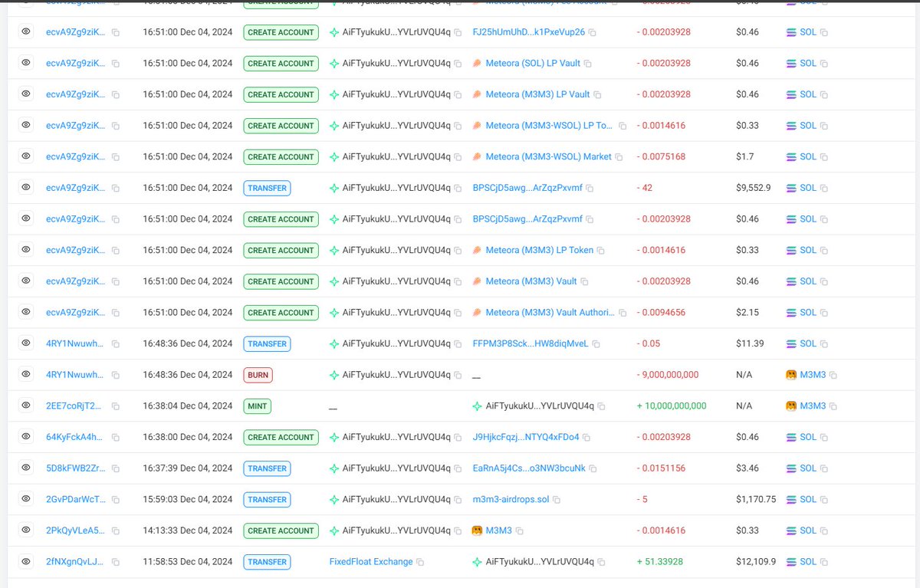Copy the M3M3 token address in MINT row

coord(833,406)
